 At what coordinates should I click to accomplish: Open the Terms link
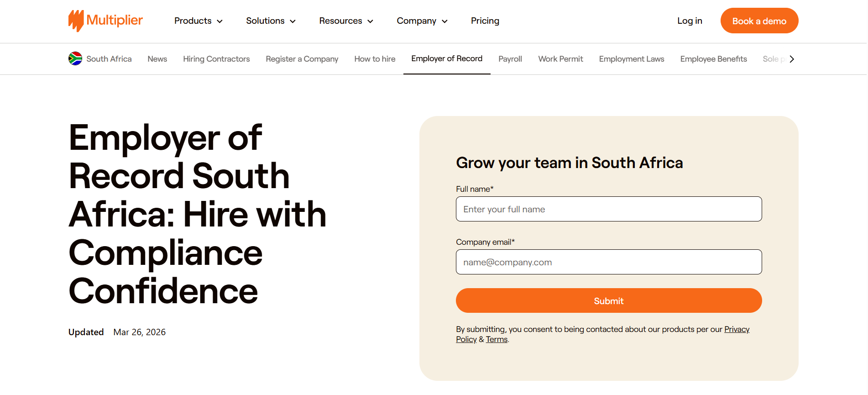(x=497, y=339)
